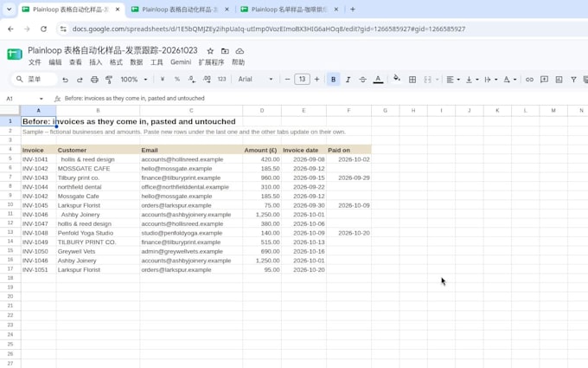View cloud save status icon
Screen dimensions: 588x368
240,51
